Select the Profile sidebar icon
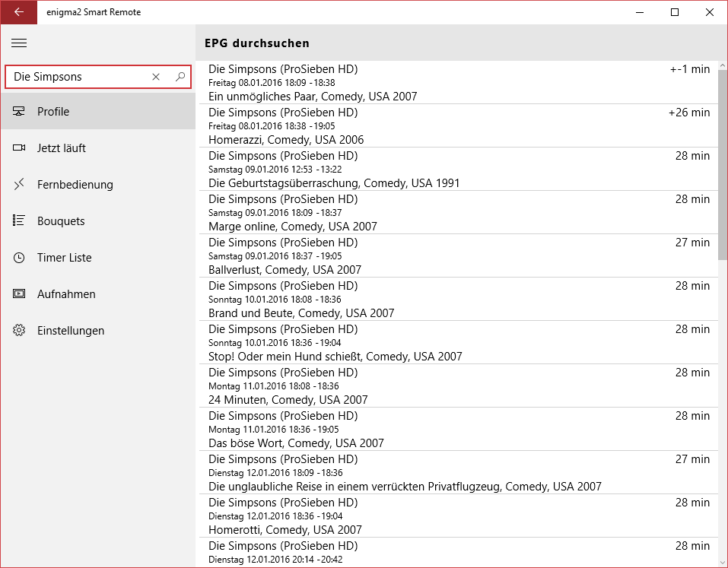The width and height of the screenshot is (728, 568). point(18,111)
